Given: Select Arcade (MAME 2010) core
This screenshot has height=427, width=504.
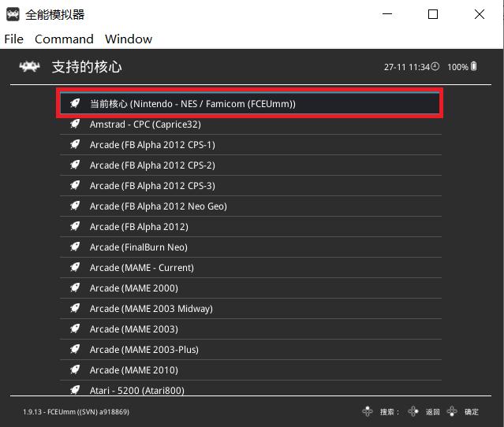Looking at the screenshot, I should point(251,370).
